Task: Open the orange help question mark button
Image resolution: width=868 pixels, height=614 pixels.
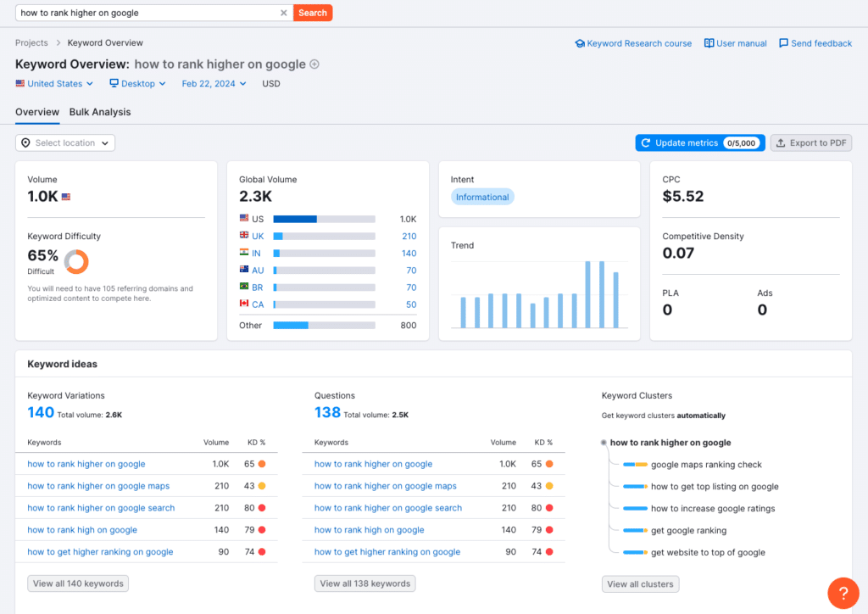Action: click(843, 593)
